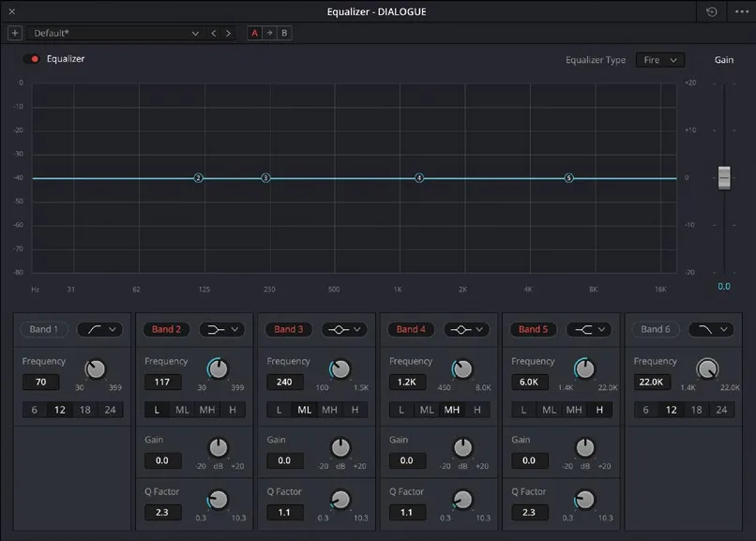Click band node 4 on the graph

(x=419, y=178)
